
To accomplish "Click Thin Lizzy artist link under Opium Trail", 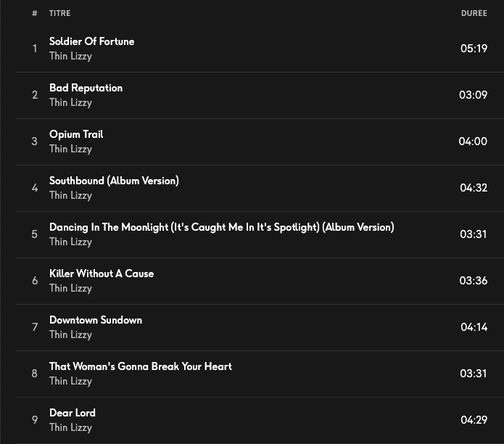I will coord(70,149).
